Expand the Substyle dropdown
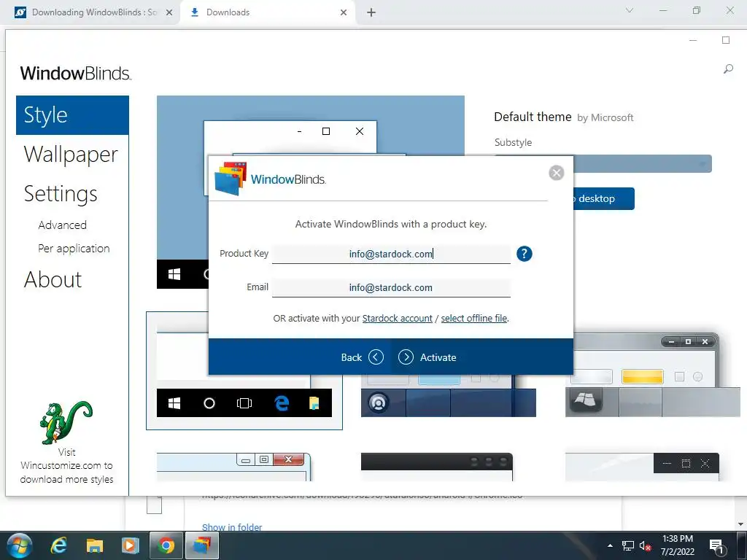Viewport: 747px width, 560px height. point(643,164)
